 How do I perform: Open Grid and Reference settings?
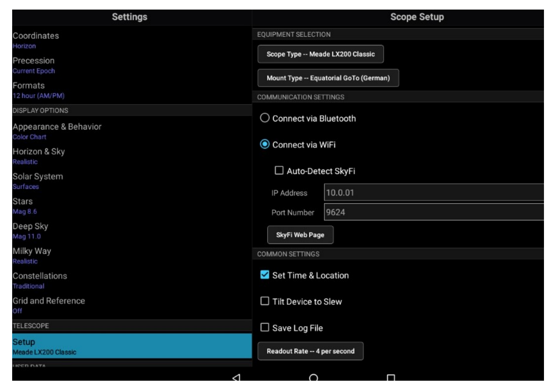coord(132,306)
